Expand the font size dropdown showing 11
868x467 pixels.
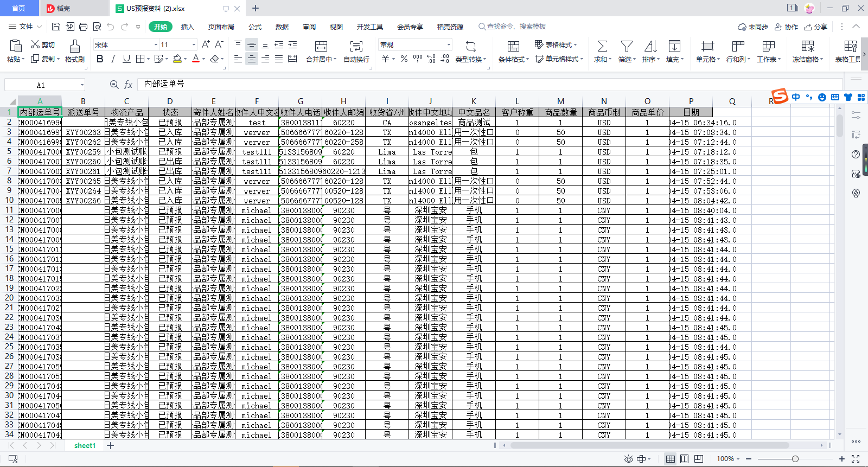[194, 45]
